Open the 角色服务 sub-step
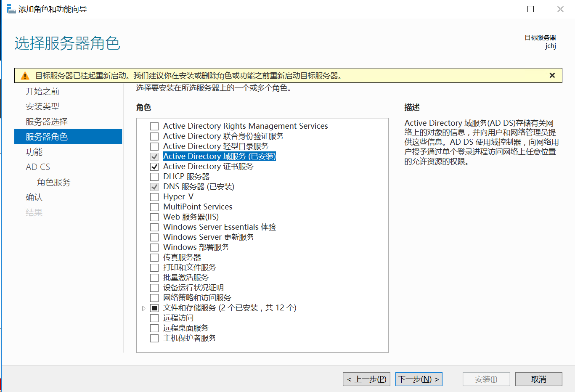The width and height of the screenshot is (575, 392). [x=54, y=182]
